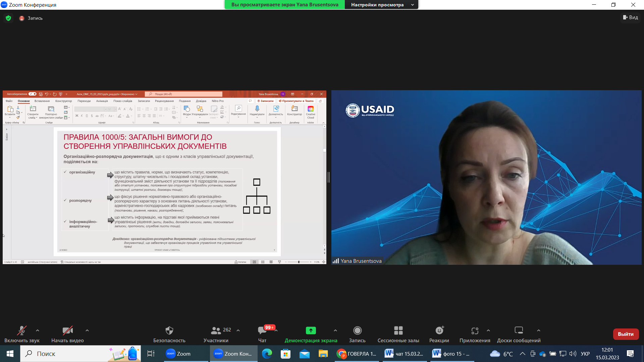Unmute microphone with Включить звук
The height and width of the screenshot is (362, 644).
pos(22,331)
